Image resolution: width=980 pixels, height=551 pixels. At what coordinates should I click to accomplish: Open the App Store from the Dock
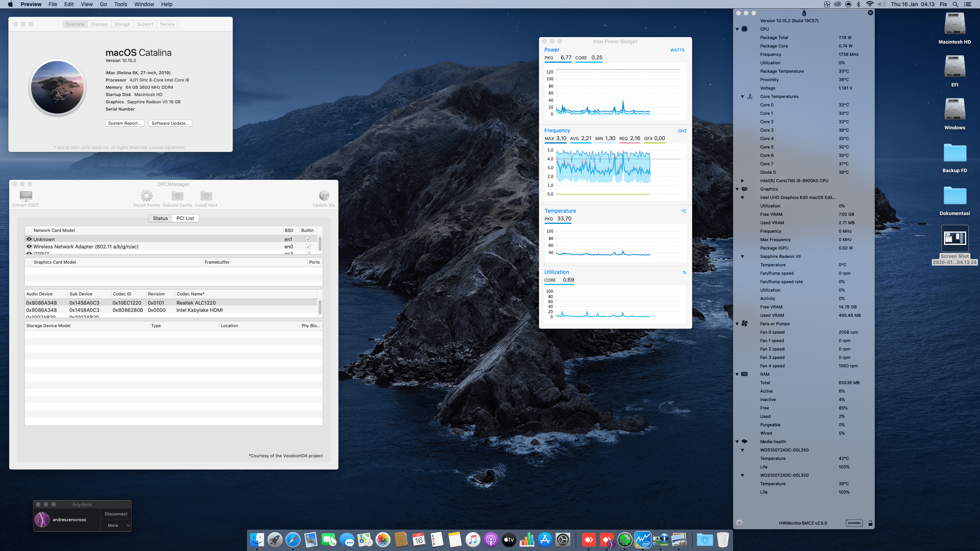(545, 540)
